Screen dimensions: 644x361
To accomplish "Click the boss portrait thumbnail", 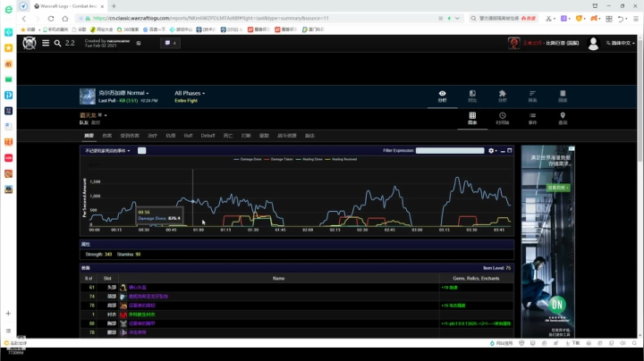I will click(88, 97).
